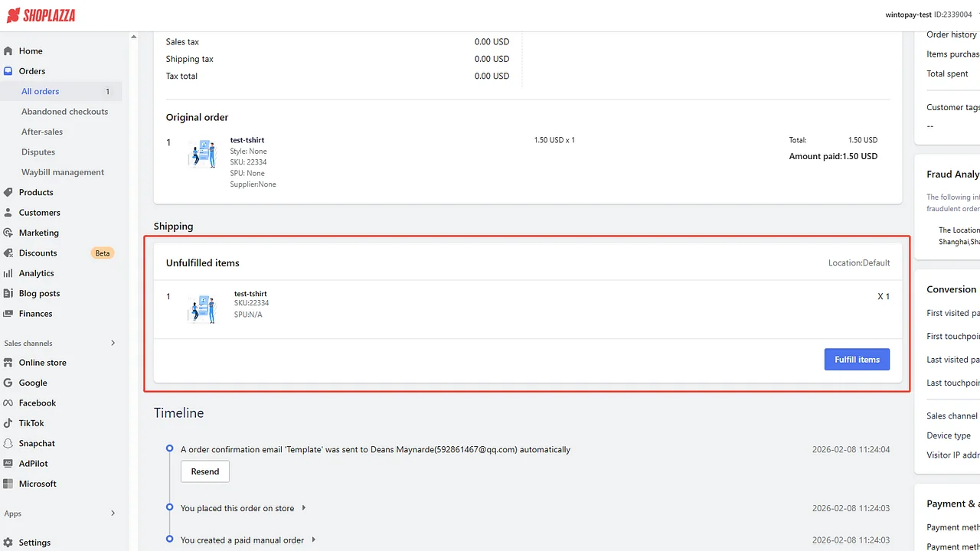Screen dimensions: 980x551
Task: Click the Google channel icon
Action: tap(8, 383)
